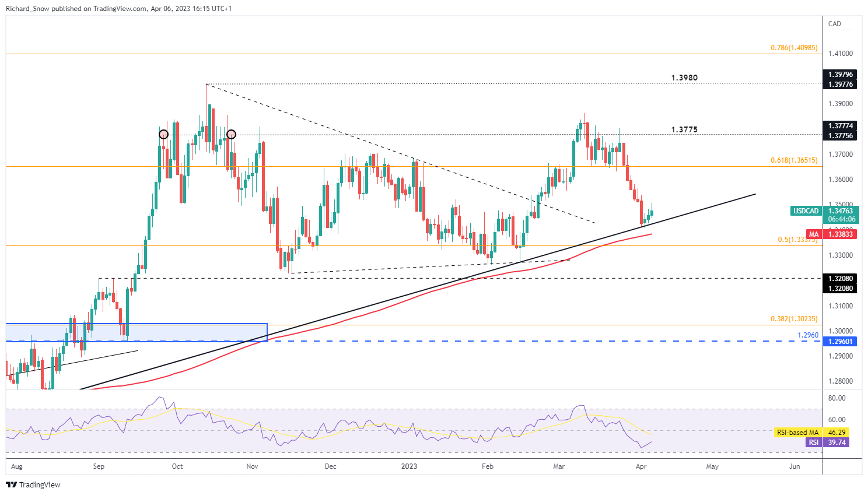
Task: Click the 1.41000 price axis label
Action: 841,54
